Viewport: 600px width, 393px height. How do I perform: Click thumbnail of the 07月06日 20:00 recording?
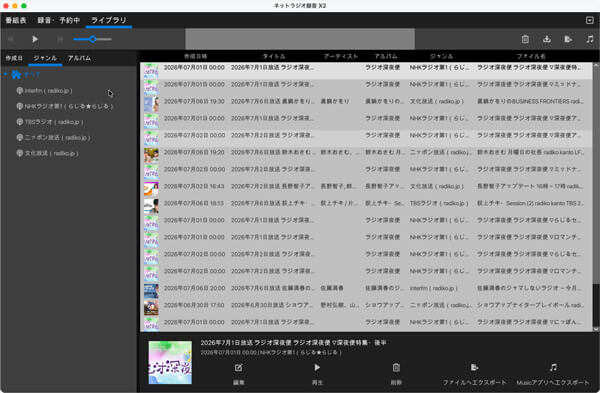coord(151,291)
